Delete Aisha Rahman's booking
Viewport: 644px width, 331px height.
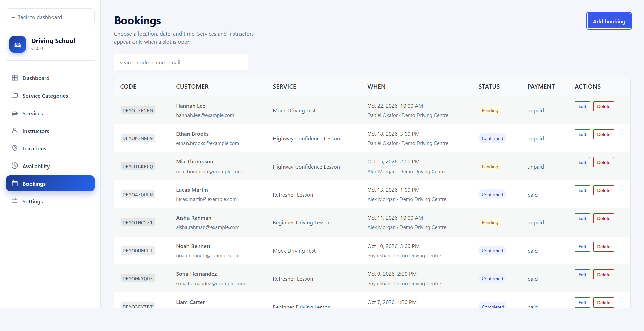pyautogui.click(x=603, y=218)
